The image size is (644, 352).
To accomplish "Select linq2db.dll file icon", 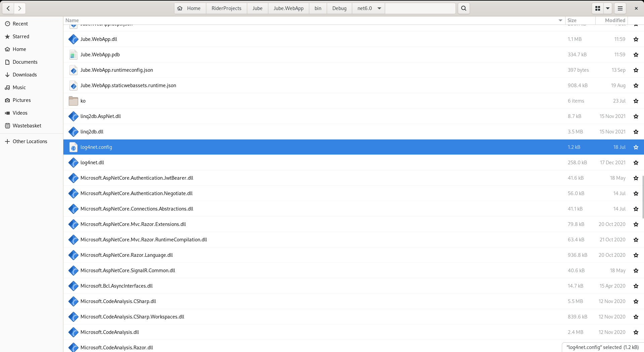I will [73, 132].
